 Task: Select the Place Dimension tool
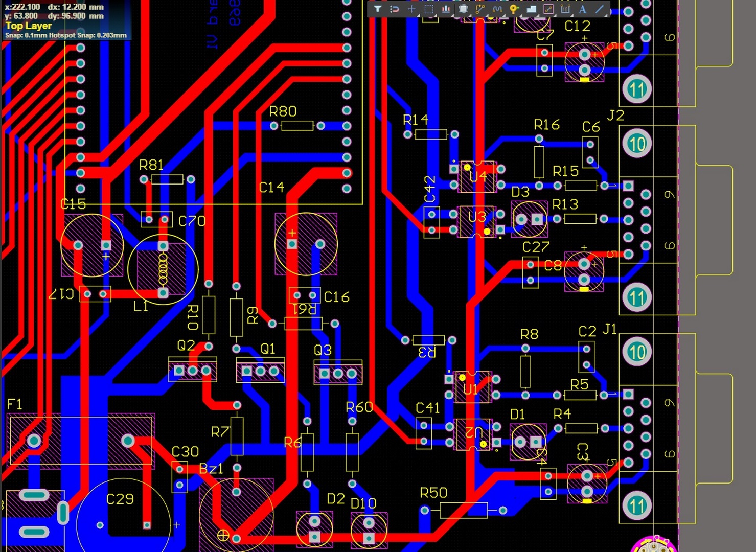click(x=565, y=9)
